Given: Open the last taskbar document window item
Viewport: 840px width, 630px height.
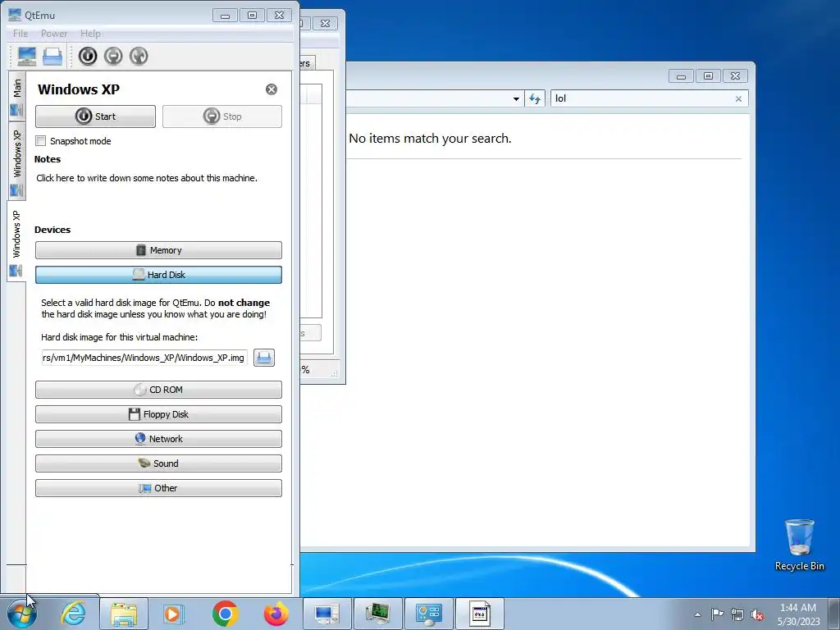Looking at the screenshot, I should (479, 614).
